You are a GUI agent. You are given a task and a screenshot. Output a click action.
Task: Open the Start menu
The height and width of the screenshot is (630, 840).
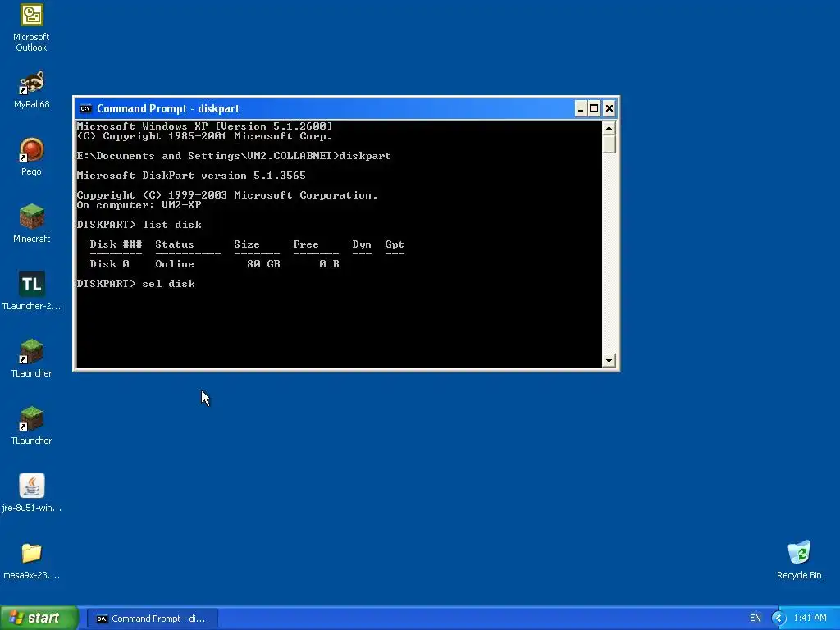(39, 618)
